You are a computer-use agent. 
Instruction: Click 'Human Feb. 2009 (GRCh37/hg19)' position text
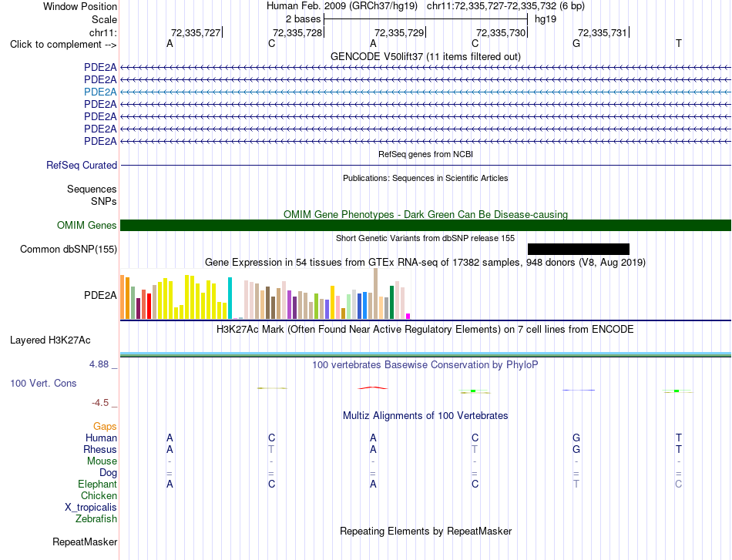[x=341, y=6]
